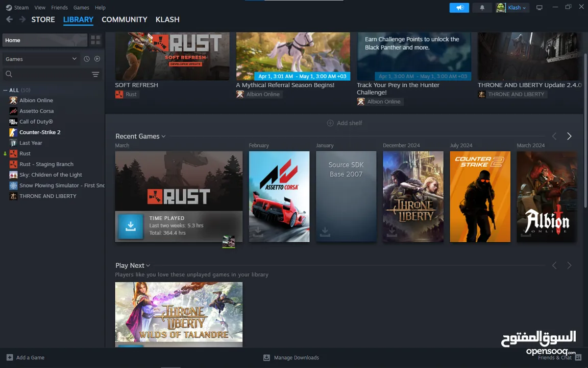Open the Albion Online cover in Recent Games
Screen dimensions: 588x368
(x=547, y=197)
